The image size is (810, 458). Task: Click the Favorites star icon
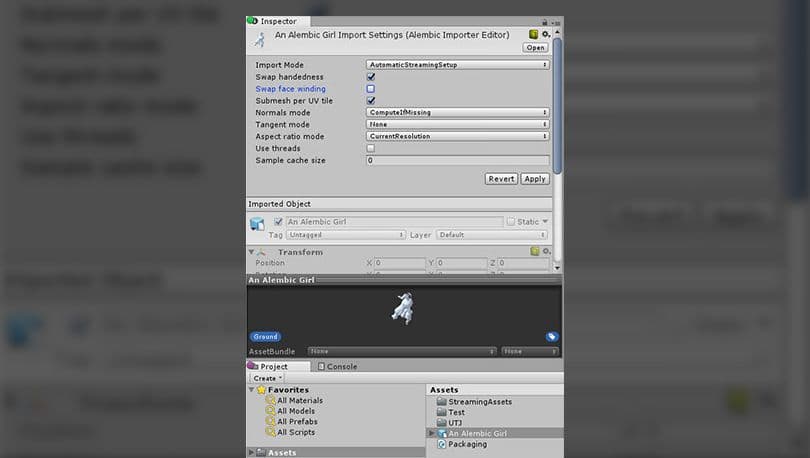[x=261, y=390]
